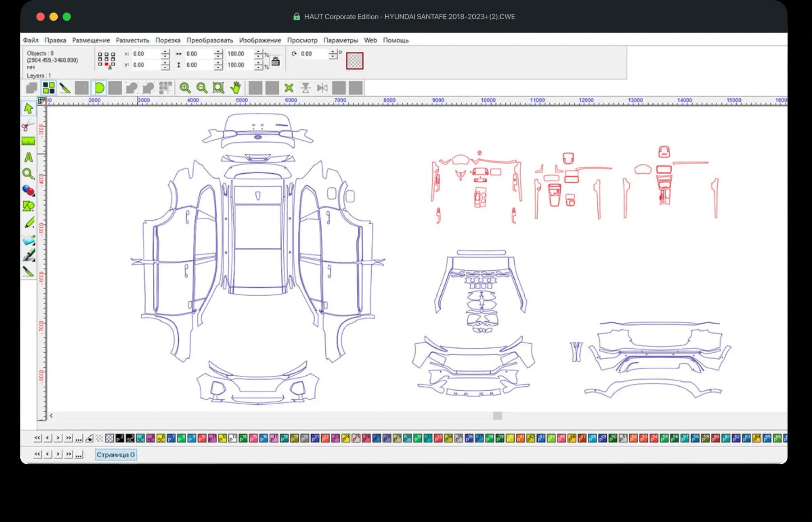Select the red anchor reference point

click(x=106, y=65)
